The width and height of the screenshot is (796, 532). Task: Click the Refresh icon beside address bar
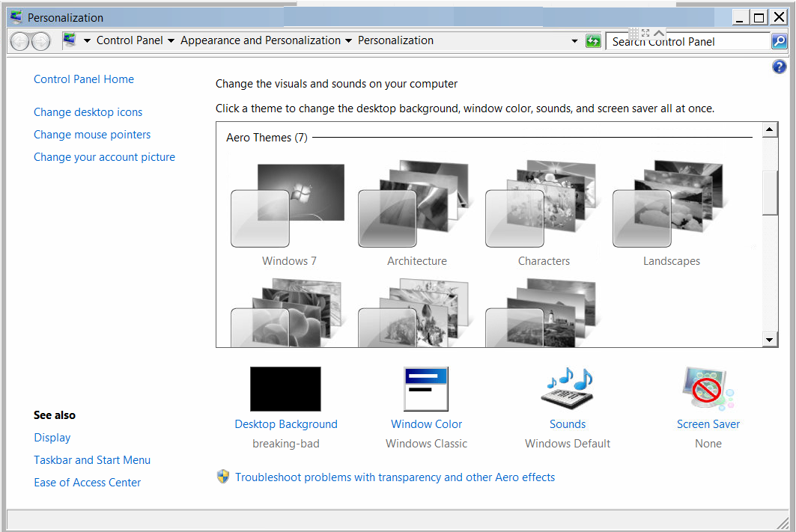pyautogui.click(x=593, y=41)
